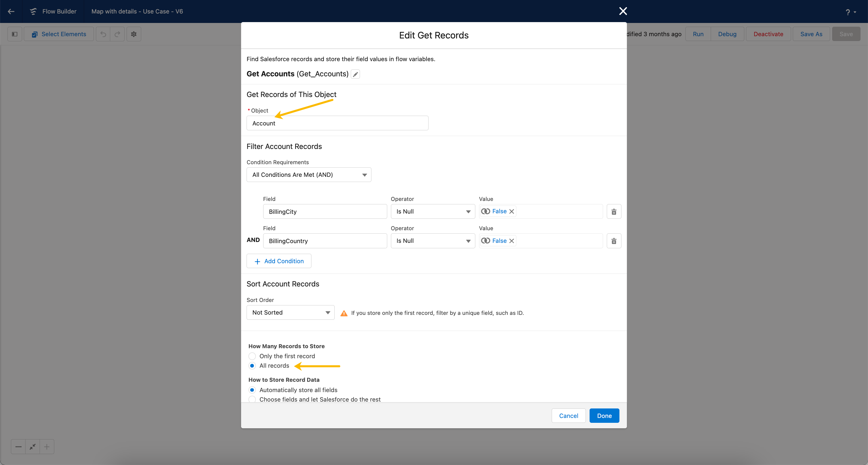Close the Edit Get Records dialog

click(623, 11)
